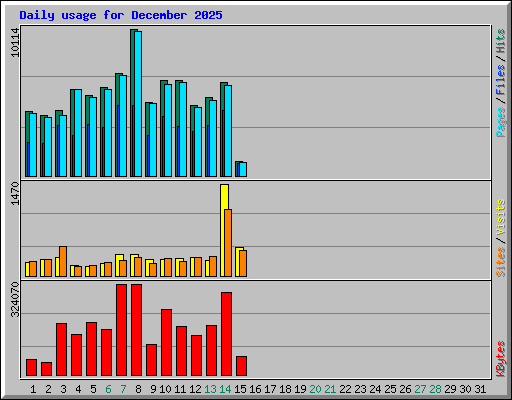This screenshot has height=400, width=512.
Task: Click day label 31 on the x-axis
Action: point(480,389)
